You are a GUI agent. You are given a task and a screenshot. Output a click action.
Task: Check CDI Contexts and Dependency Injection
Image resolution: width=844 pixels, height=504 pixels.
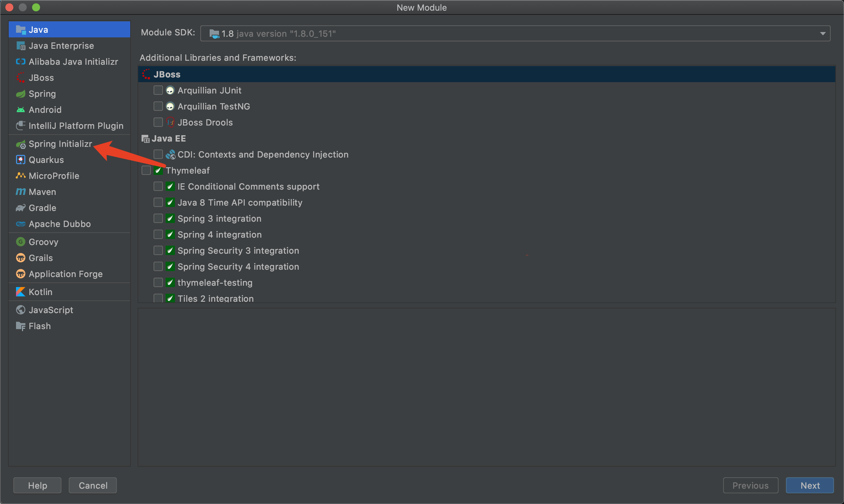(158, 155)
